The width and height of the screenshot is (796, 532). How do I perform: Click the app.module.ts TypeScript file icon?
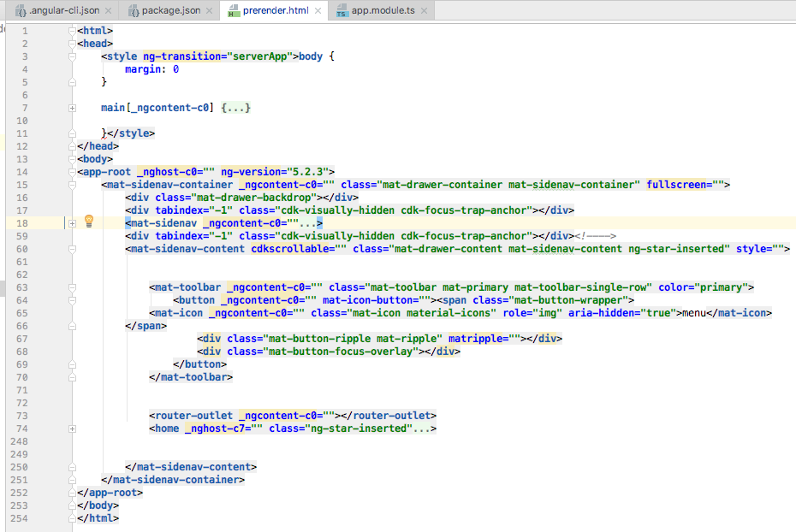[342, 10]
